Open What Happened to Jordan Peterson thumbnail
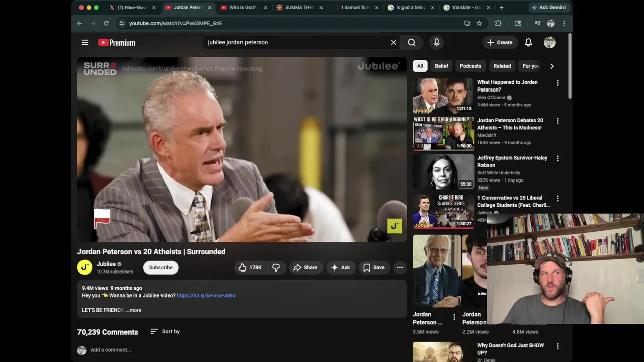 tap(443, 96)
